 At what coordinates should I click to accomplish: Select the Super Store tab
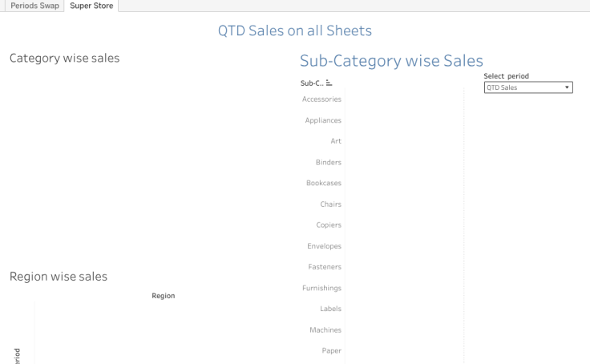(91, 6)
